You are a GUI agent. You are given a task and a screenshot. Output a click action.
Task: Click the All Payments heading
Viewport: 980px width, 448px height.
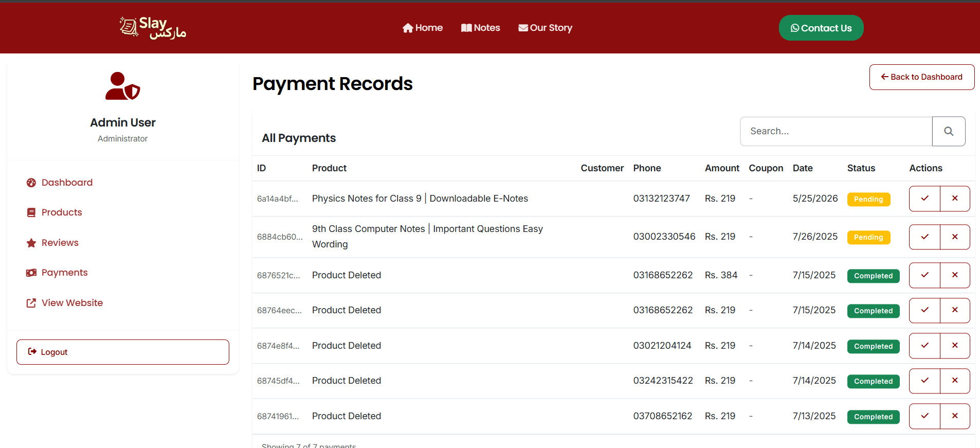click(299, 138)
